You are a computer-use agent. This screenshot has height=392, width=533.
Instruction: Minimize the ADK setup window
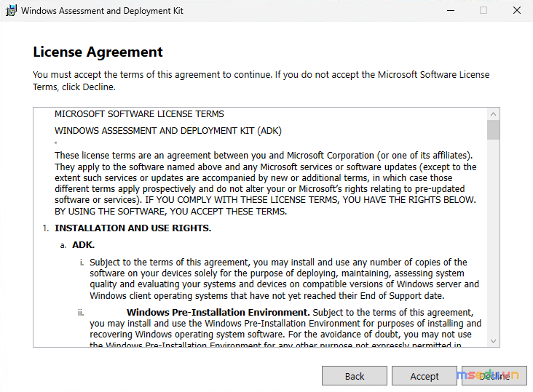pos(451,10)
